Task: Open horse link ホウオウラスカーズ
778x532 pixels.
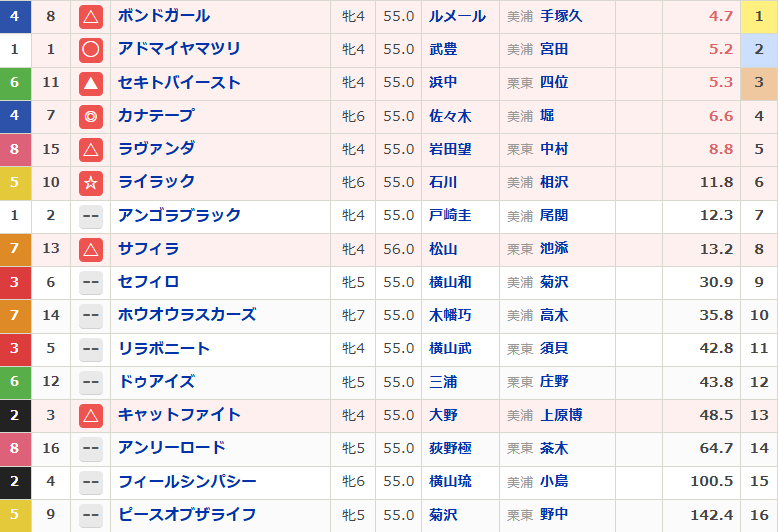Action: (186, 315)
